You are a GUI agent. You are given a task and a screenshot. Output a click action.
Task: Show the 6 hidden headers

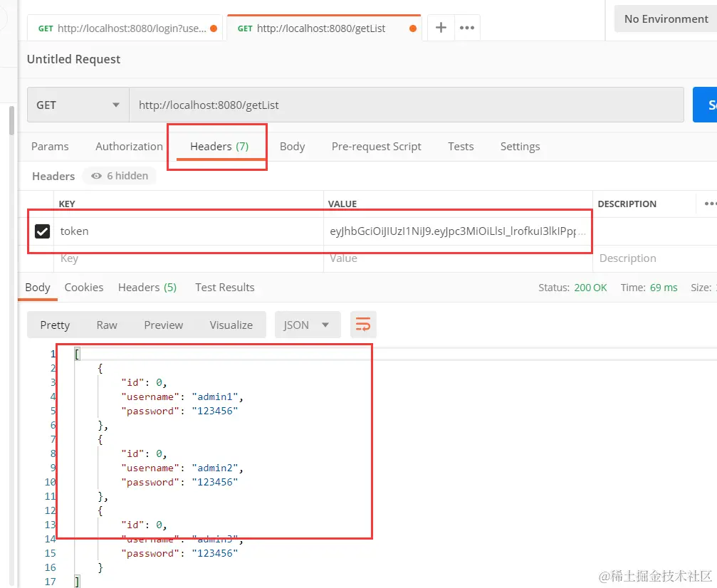pos(120,176)
